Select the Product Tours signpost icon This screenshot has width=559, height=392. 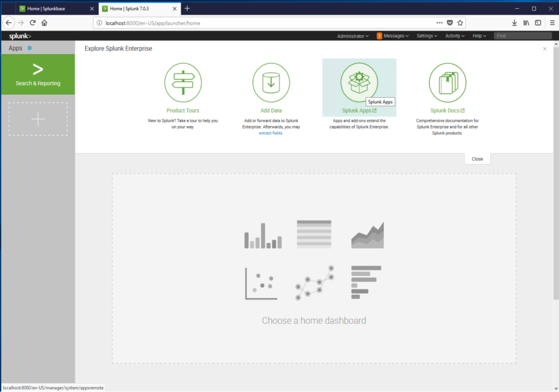pyautogui.click(x=183, y=82)
